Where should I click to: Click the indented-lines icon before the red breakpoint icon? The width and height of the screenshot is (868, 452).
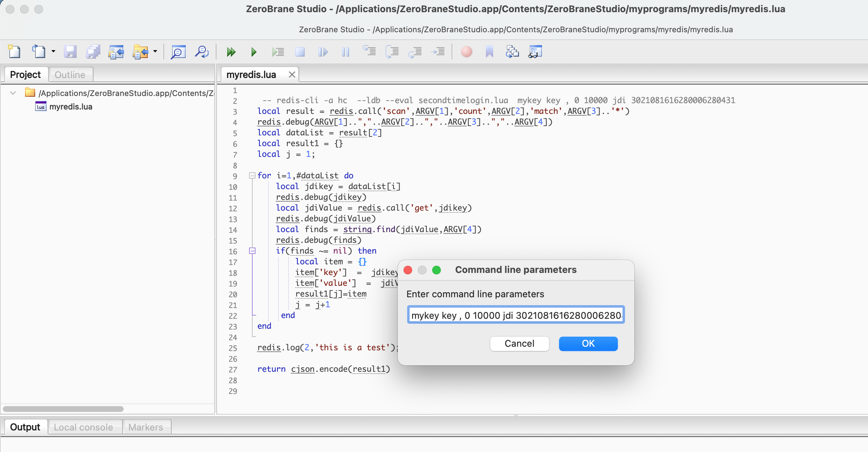438,52
